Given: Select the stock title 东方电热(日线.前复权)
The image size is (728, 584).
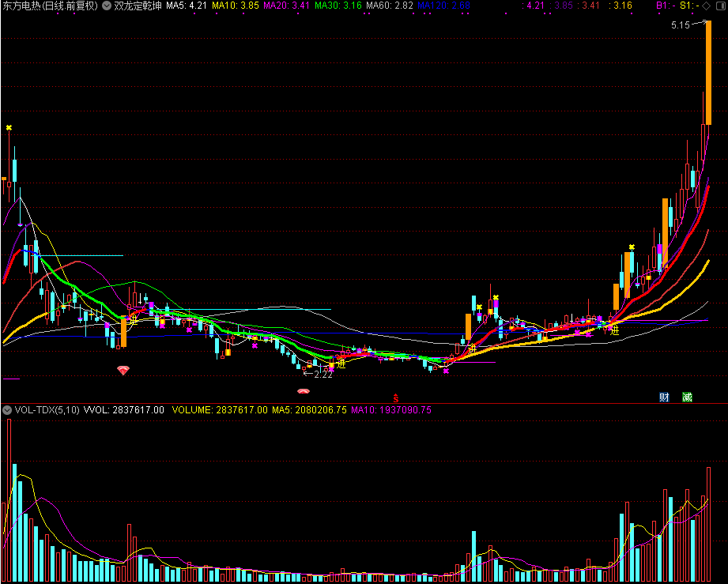Looking at the screenshot, I should click(51, 6).
